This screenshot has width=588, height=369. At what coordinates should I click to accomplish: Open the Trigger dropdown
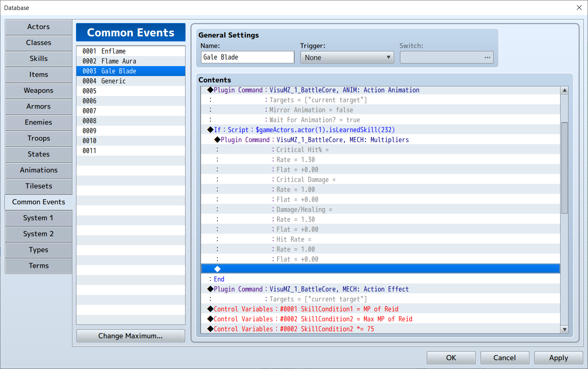(347, 57)
